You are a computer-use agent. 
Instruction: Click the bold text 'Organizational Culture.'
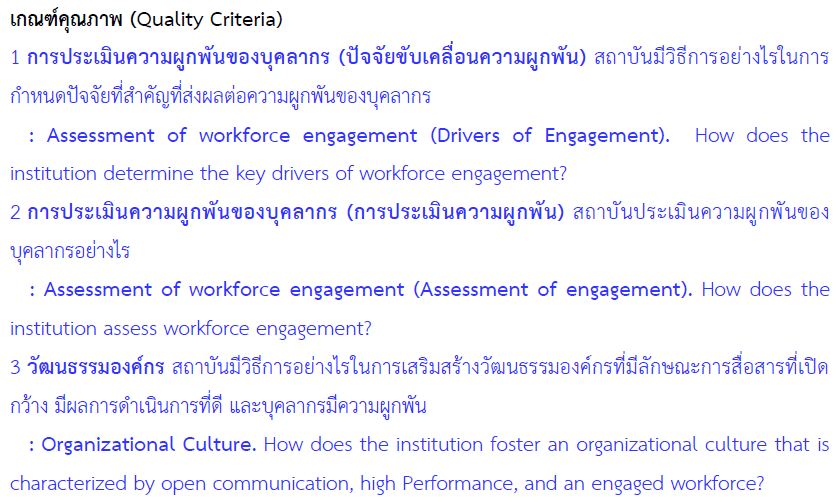point(149,445)
